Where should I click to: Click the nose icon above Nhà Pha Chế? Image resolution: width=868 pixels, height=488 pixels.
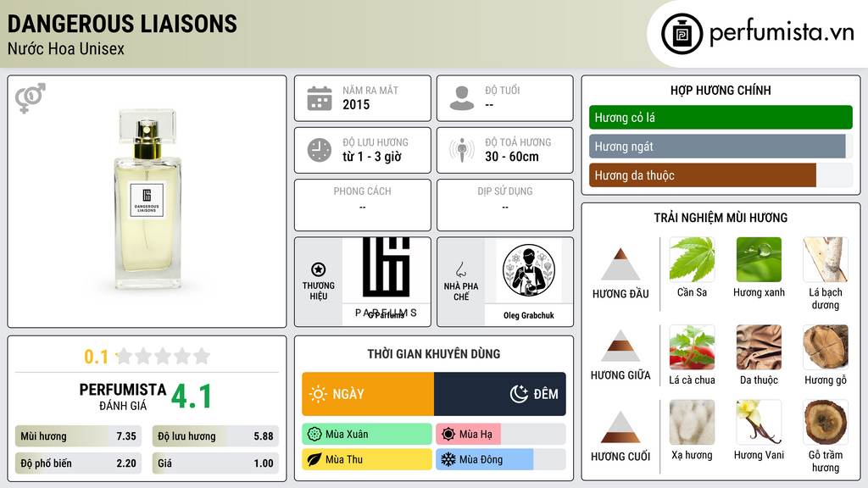coord(460,269)
